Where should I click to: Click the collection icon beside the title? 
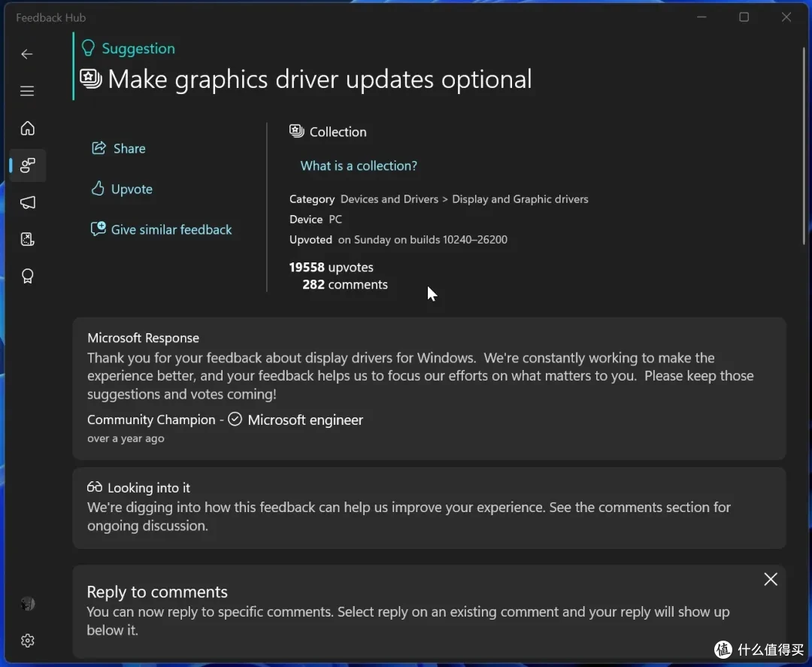pyautogui.click(x=91, y=79)
